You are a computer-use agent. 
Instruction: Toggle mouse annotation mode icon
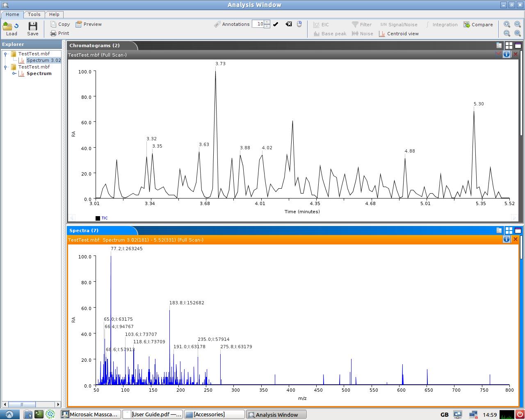[x=299, y=24]
